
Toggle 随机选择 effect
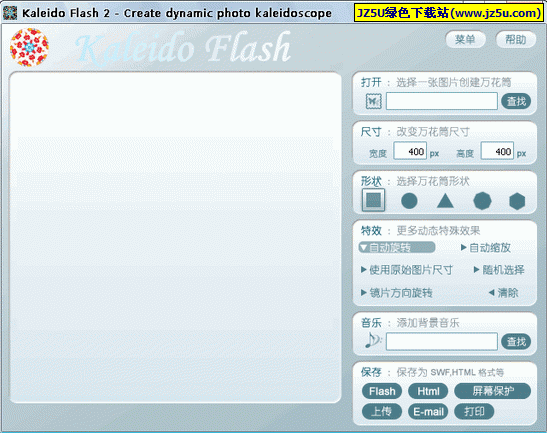click(x=499, y=270)
